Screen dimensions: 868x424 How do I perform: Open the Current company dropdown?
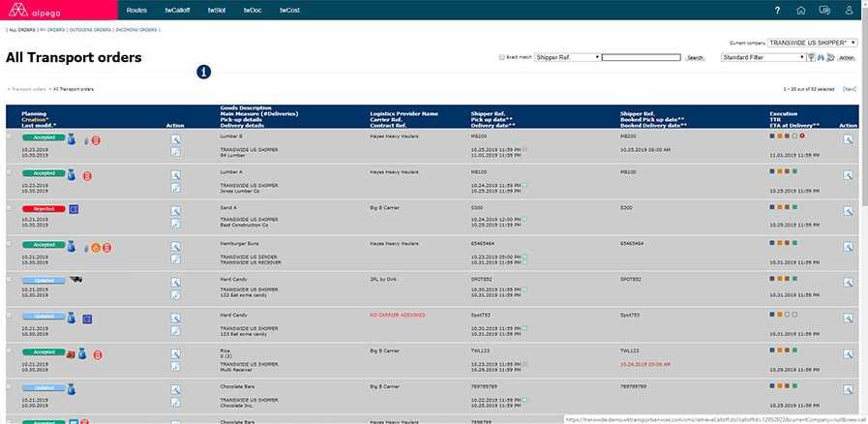tap(813, 43)
